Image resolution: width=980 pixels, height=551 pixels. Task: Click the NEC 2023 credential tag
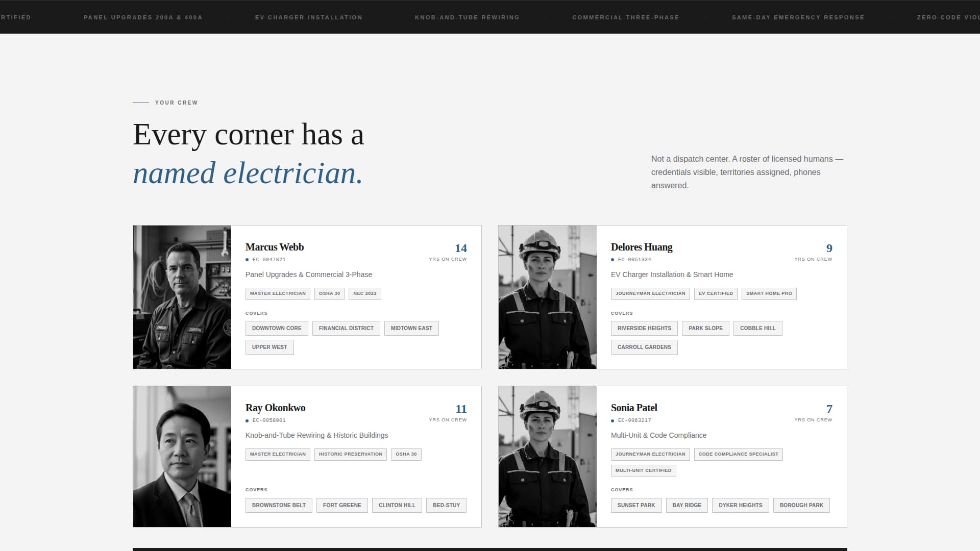point(364,293)
